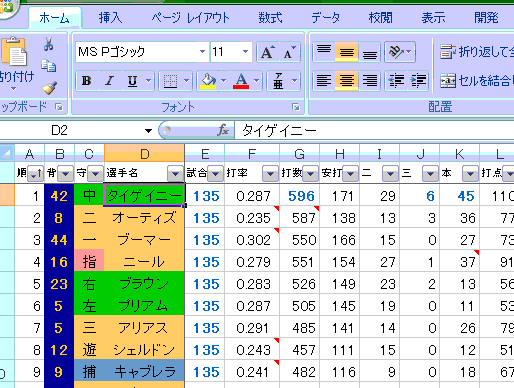Click the Cut scissors icon

(x=49, y=44)
